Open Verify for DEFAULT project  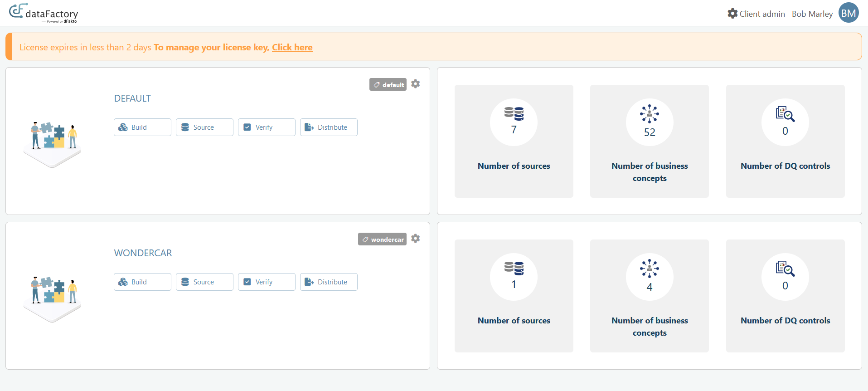click(267, 127)
